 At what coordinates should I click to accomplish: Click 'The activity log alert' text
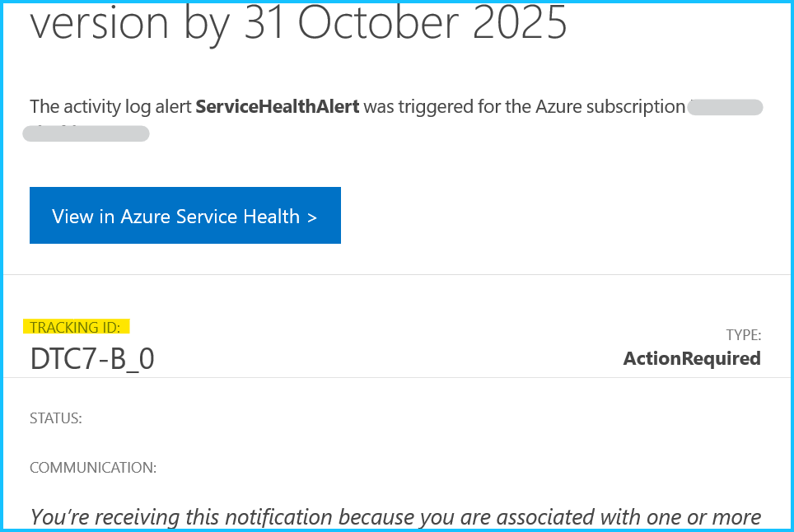tap(111, 107)
